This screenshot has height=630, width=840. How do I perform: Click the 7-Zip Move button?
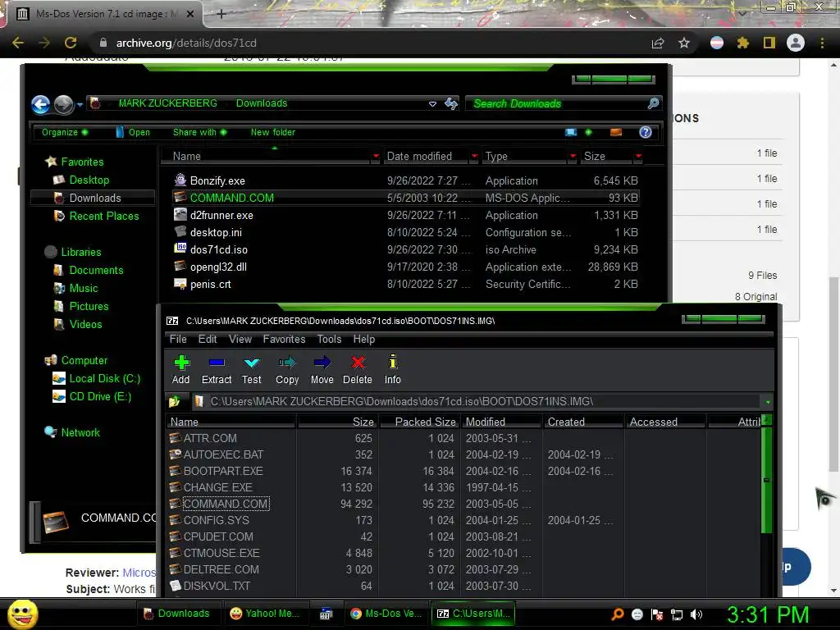click(322, 369)
